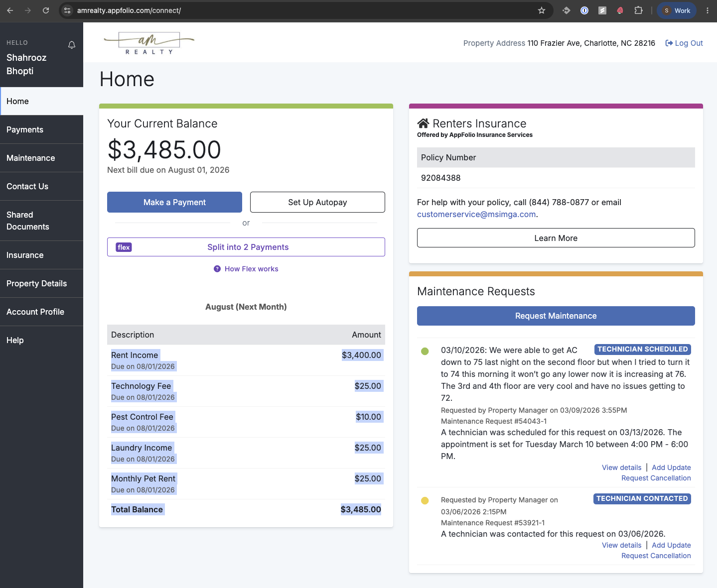717x588 pixels.
Task: Reload the current page
Action: 46,10
